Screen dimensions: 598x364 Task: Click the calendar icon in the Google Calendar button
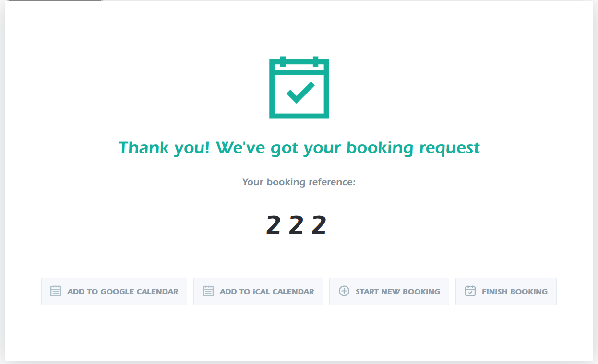[x=56, y=291]
